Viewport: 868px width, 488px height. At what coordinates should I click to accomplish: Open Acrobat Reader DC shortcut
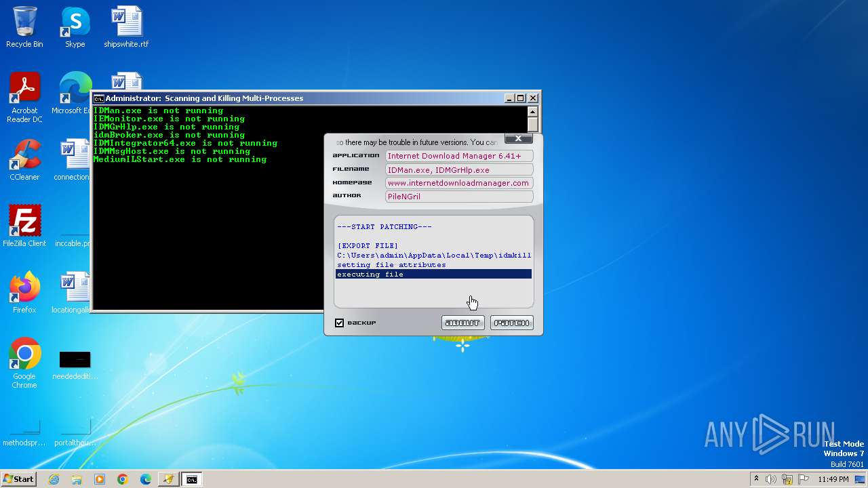click(24, 98)
